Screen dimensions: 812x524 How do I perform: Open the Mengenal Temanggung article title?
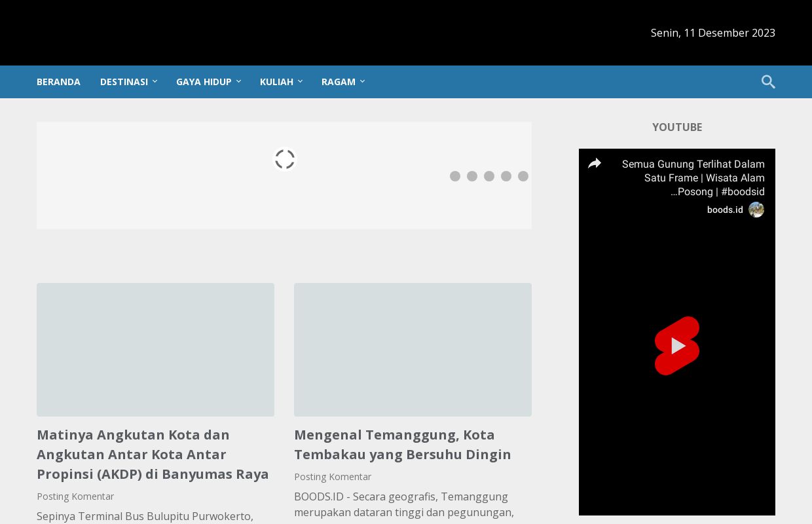402,444
